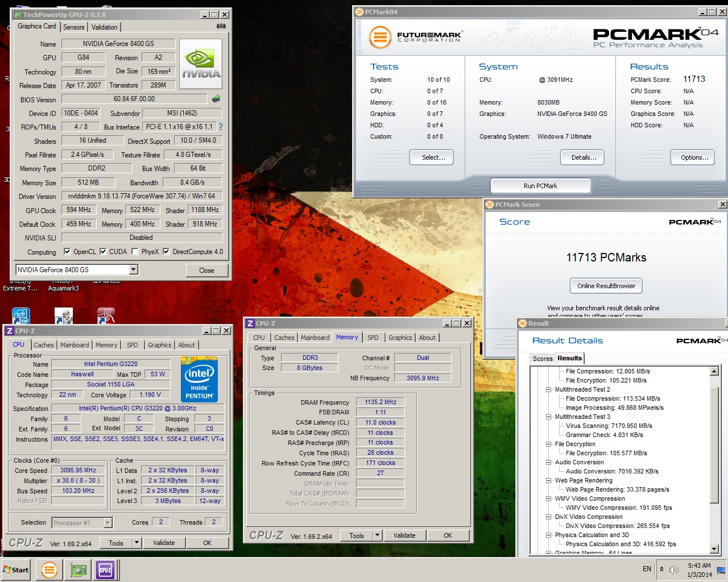Viewport: 728px width, 582px height.
Task: Collapse Audio Conversion tree node
Action: click(x=549, y=462)
